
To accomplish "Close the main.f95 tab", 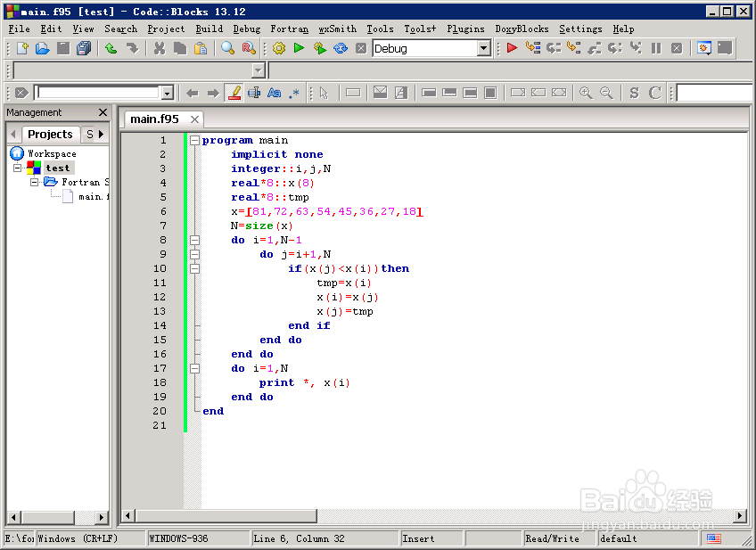I will [194, 119].
